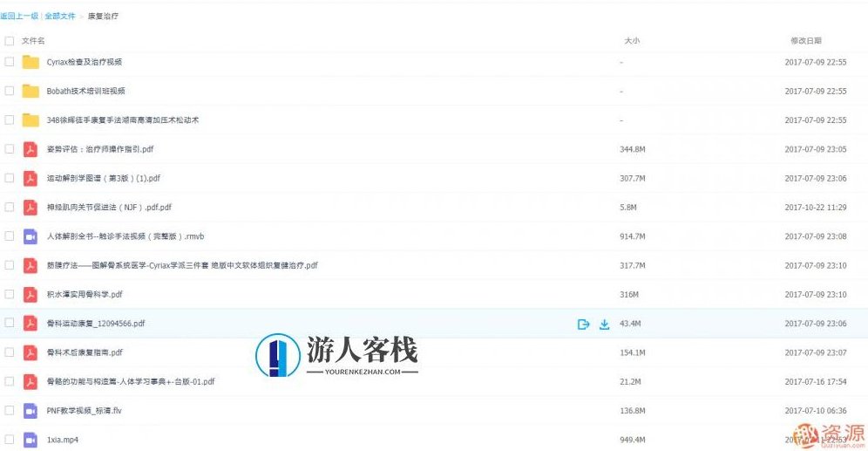Check the box for Bobath技术培训班视频 folder
This screenshot has height=451, width=868.
(x=10, y=91)
